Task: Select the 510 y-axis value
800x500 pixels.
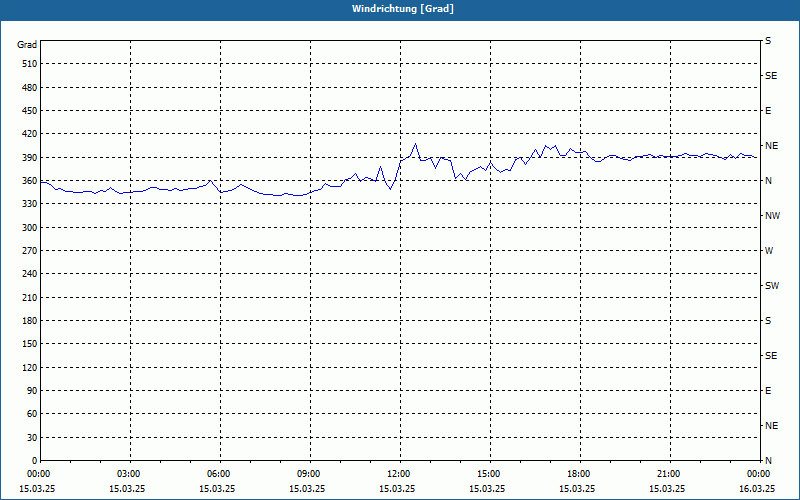Action: point(30,64)
